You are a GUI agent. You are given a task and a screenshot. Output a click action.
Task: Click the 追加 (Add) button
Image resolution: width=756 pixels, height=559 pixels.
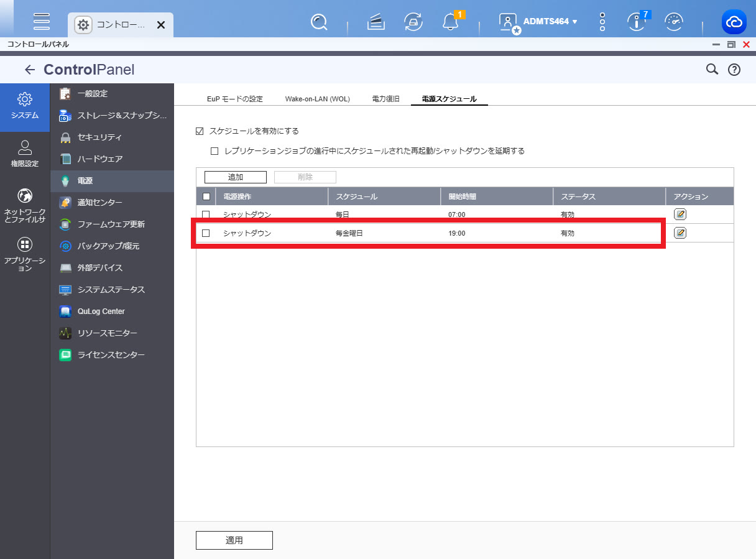[x=236, y=177]
